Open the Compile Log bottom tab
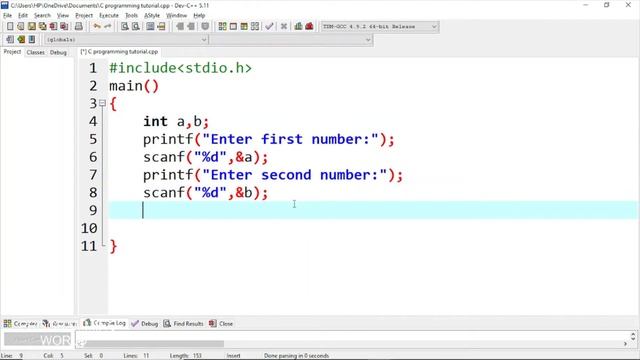Viewport: 640px width, 360px height. (x=104, y=323)
